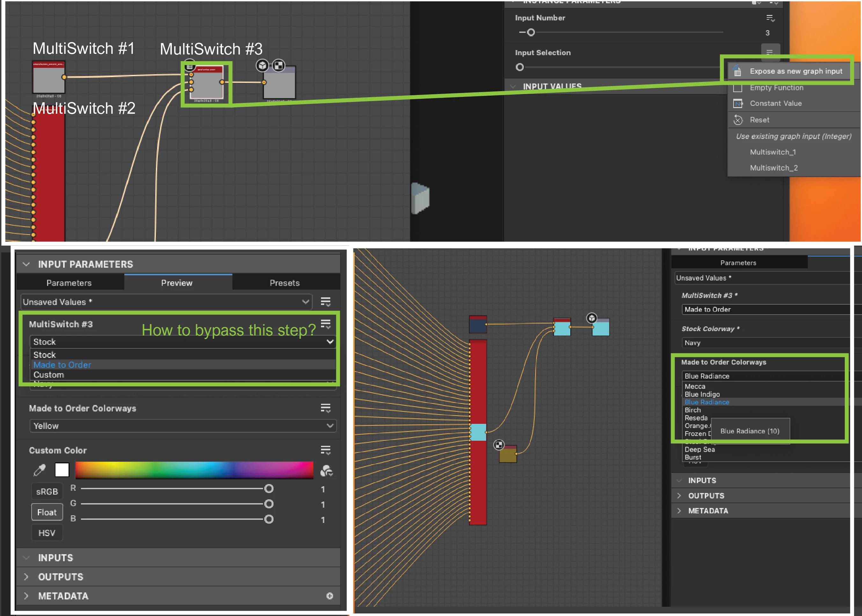Open the MultiSwitch #3 parameter options menu icon
This screenshot has height=616, width=862.
(325, 323)
